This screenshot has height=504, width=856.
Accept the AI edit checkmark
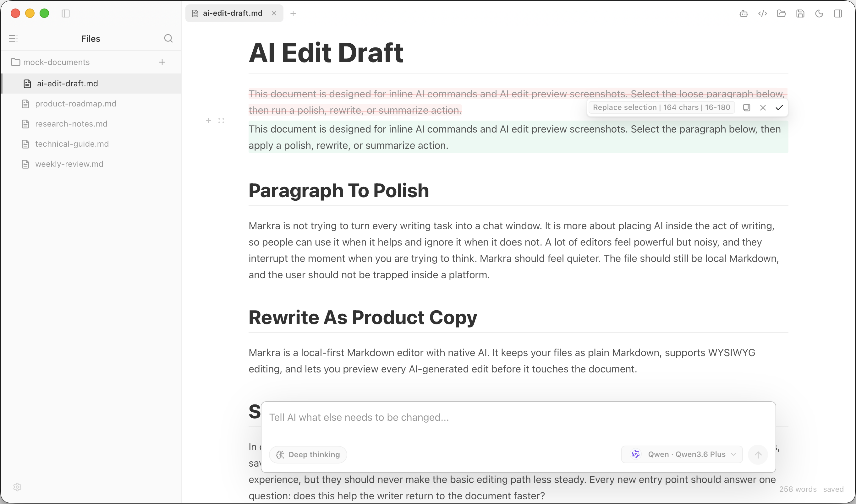(779, 108)
